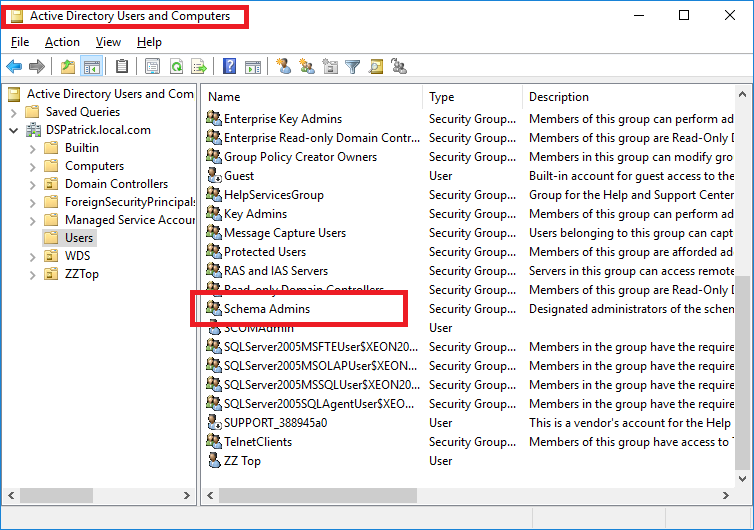Click the Enterprise Key Admins group icon

(x=214, y=118)
